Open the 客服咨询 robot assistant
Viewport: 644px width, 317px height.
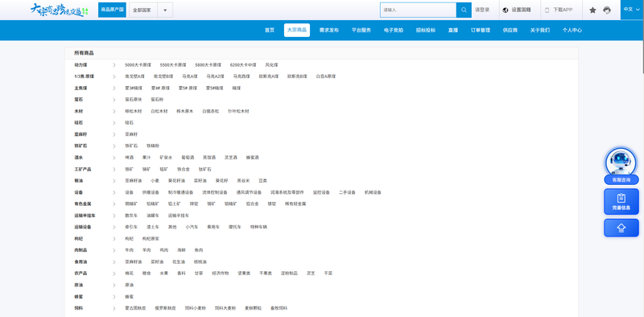point(621,166)
